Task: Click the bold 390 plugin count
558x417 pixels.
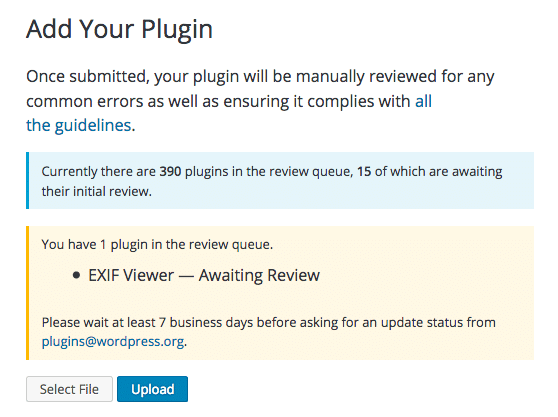Action: (x=170, y=171)
